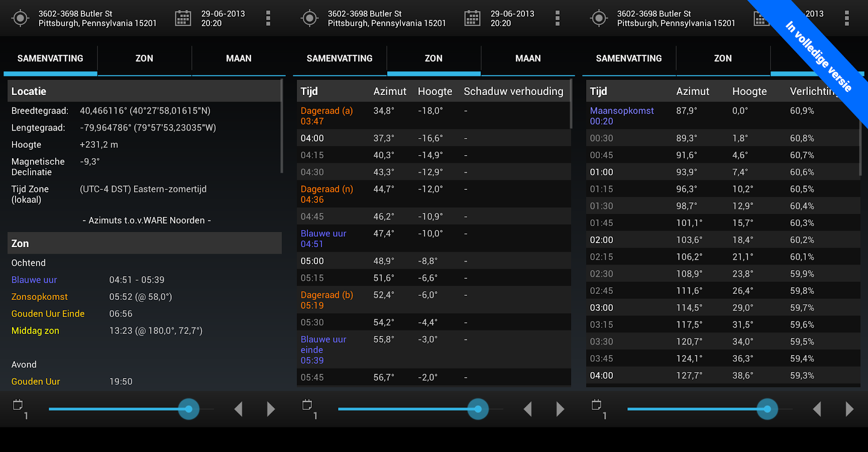Advance time with the next arrow, middle panel
Screen dimensions: 868x452
560,409
